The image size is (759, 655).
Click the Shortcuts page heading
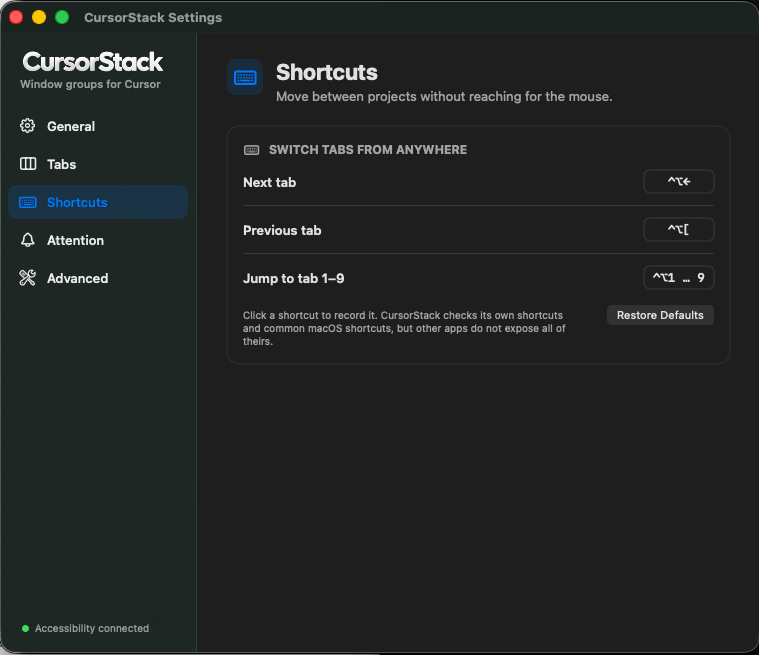327,72
